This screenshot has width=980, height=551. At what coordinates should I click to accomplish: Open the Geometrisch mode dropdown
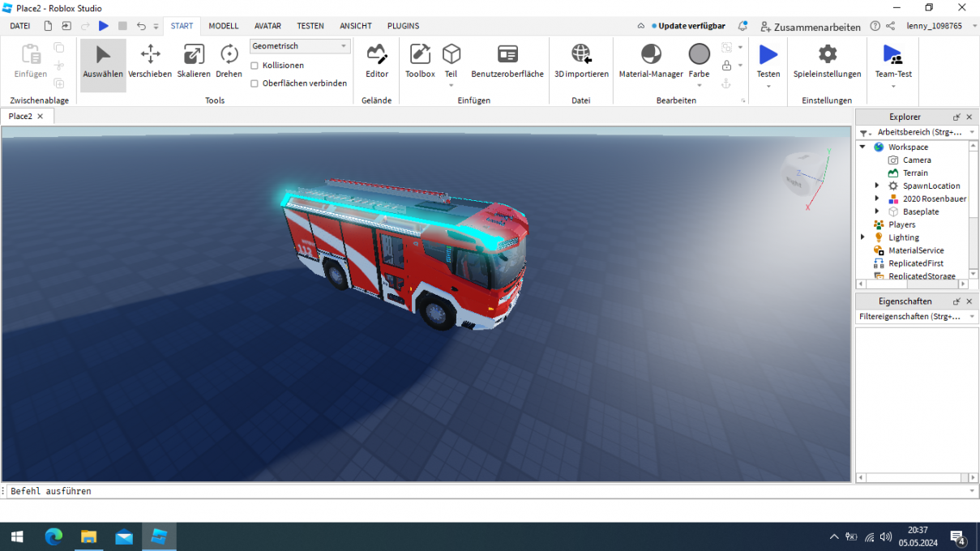300,46
